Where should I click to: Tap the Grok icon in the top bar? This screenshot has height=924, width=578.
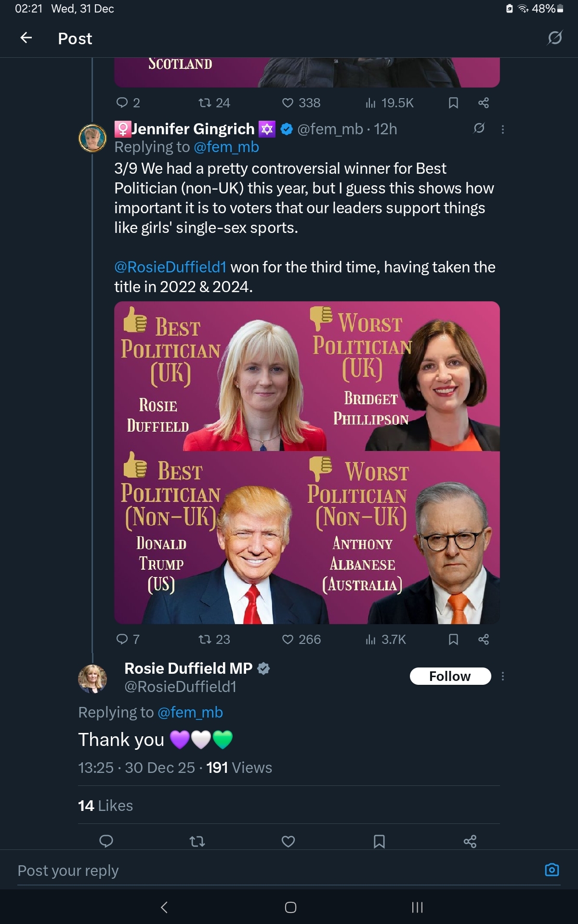coord(554,38)
